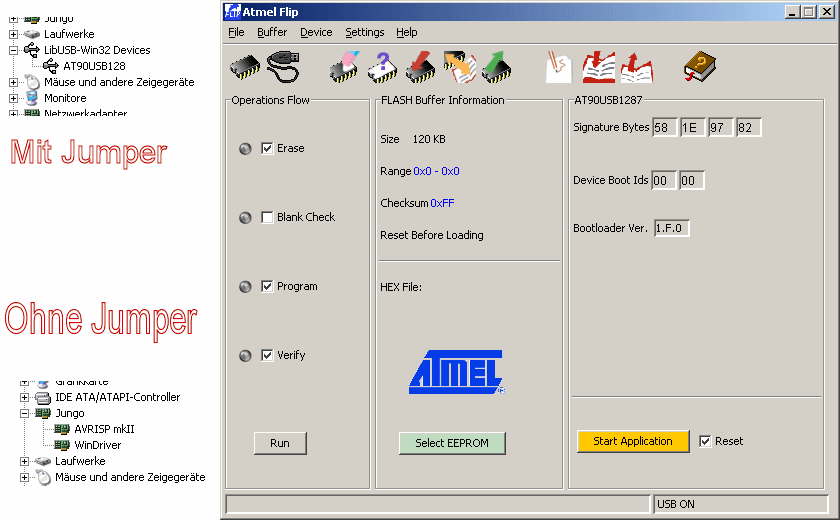The image size is (840, 520).
Task: Select the AVRISP mkII tree item text
Action: click(x=104, y=429)
